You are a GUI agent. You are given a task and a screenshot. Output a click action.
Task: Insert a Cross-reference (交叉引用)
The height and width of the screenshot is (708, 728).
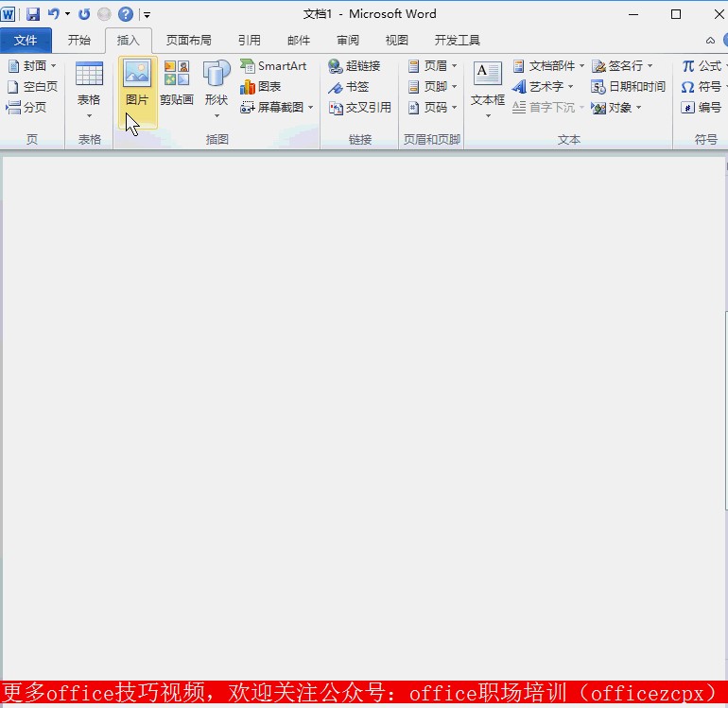coord(359,108)
